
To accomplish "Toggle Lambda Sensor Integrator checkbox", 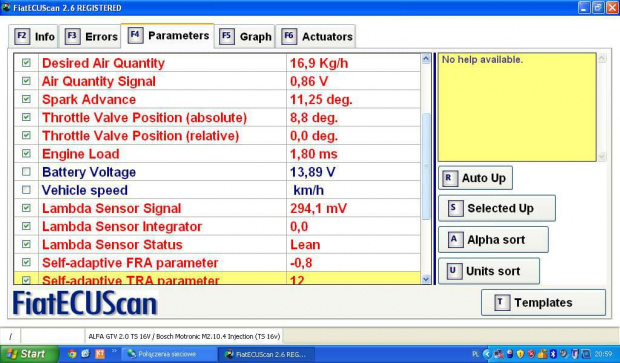I will (x=26, y=226).
